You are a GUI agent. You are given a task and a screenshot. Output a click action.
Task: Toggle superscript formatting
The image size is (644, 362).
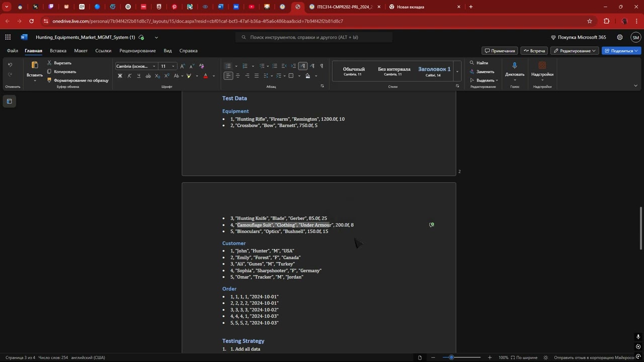(x=167, y=76)
